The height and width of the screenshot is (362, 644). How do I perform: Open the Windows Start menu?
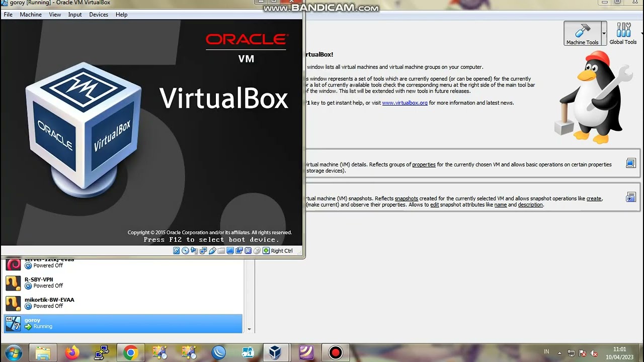(13, 353)
